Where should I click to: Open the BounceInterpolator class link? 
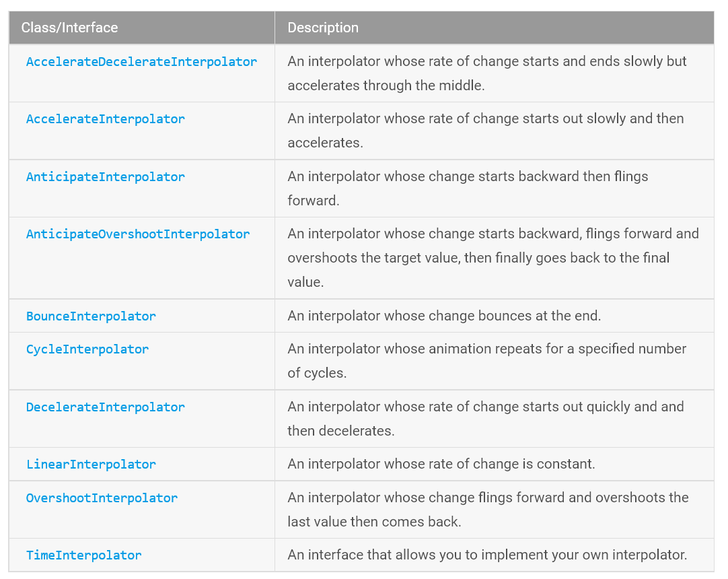tap(91, 316)
